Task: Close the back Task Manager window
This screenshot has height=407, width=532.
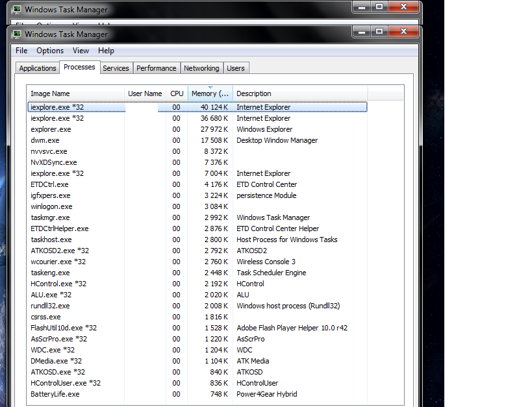Action: (x=403, y=7)
